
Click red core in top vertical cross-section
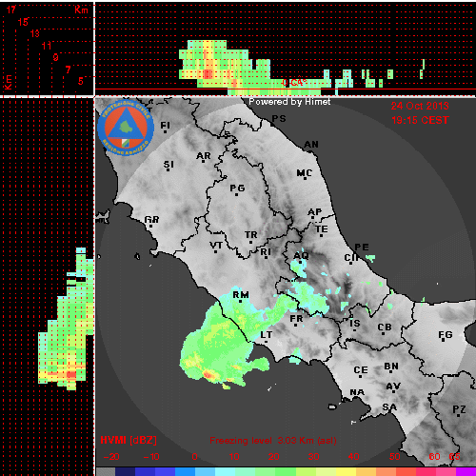coord(208,74)
